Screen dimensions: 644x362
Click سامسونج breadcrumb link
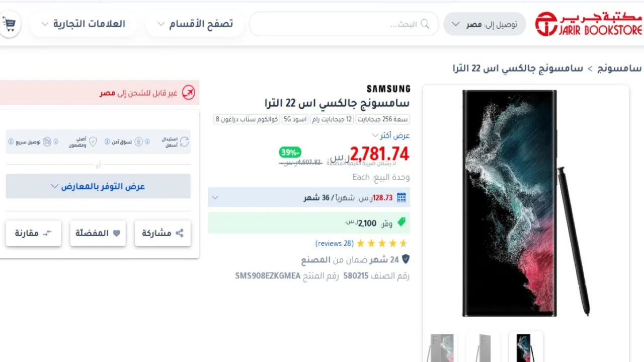pos(619,68)
